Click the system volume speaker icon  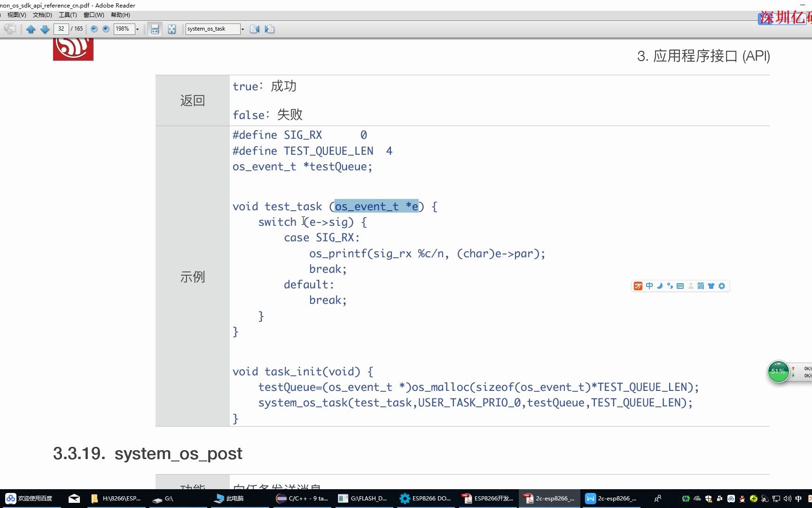[787, 498]
